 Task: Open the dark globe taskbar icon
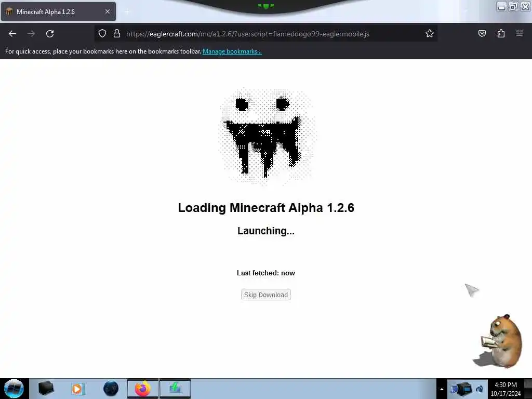[111, 389]
